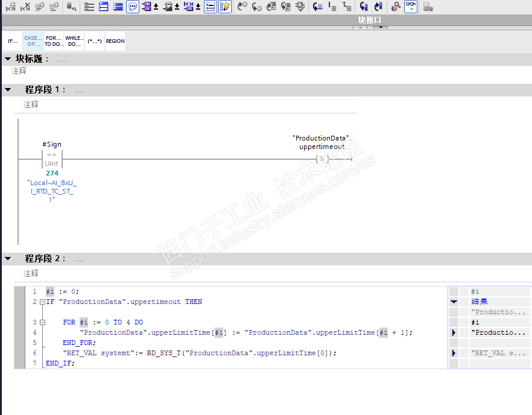Open dropdown arrow beside the contact-tag display icon
The width and height of the screenshot is (532, 415).
click(198, 7)
